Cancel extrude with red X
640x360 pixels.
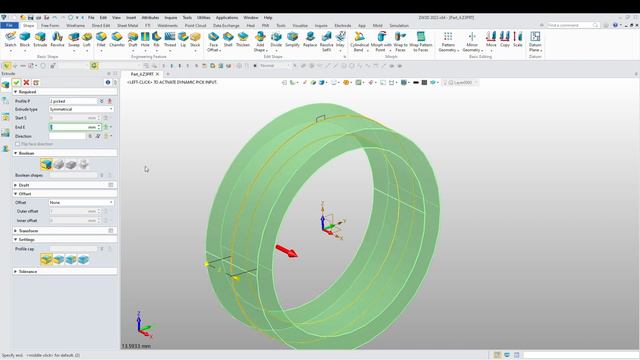coord(27,82)
